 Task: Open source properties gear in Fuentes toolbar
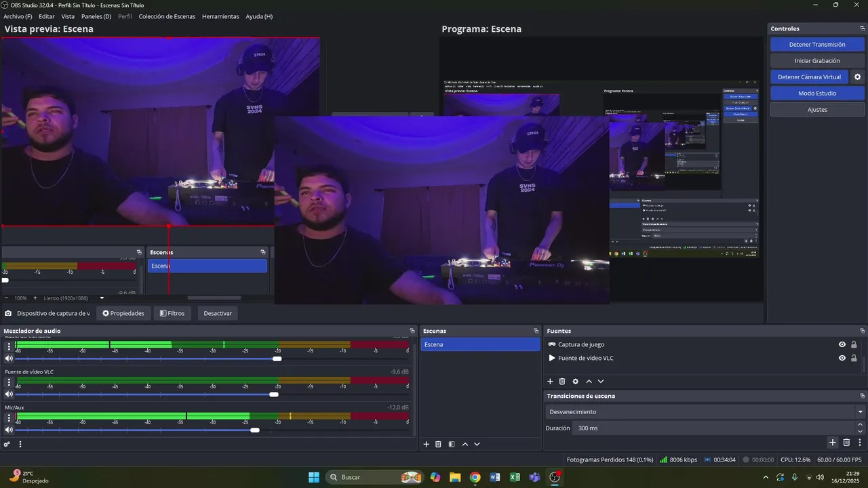point(576,382)
